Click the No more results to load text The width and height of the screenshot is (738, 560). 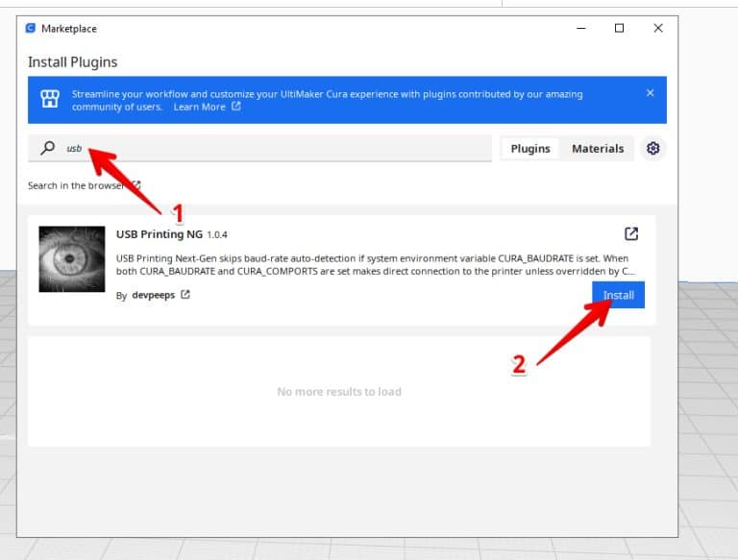coord(339,392)
